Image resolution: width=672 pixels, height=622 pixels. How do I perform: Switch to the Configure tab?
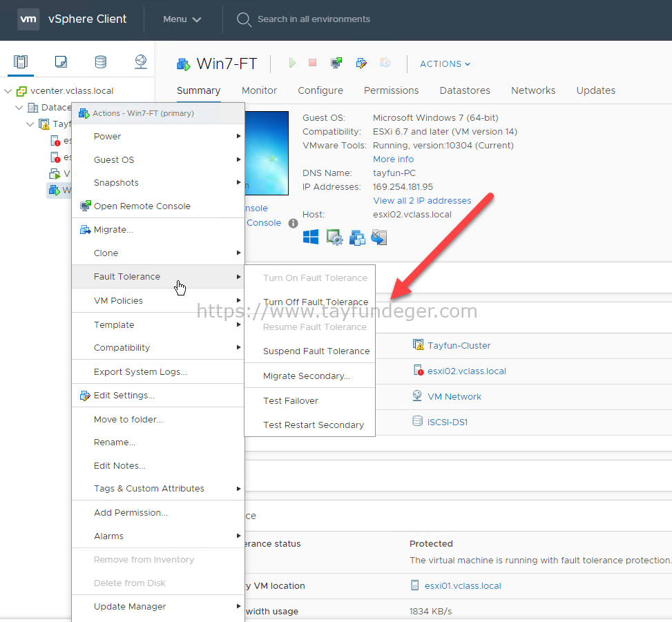[320, 90]
